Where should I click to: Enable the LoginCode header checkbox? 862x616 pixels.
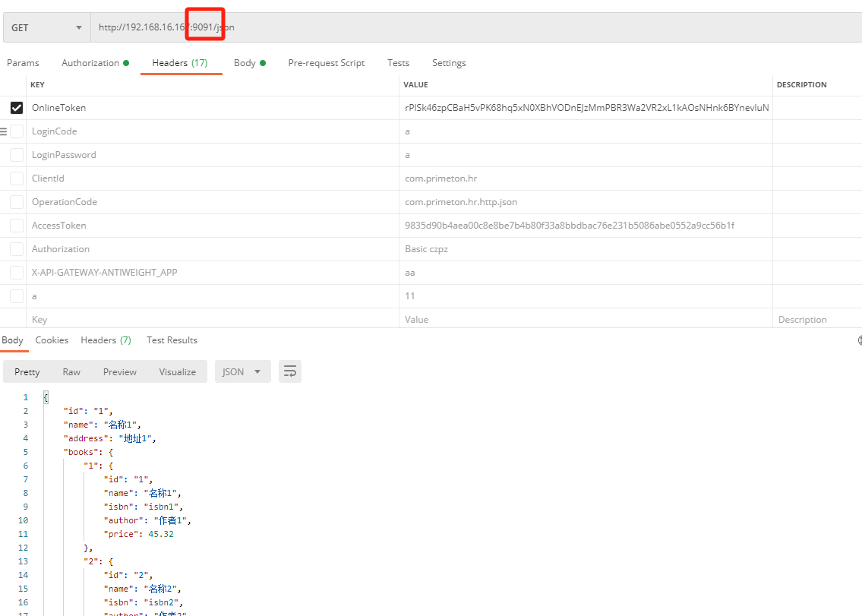coord(16,131)
